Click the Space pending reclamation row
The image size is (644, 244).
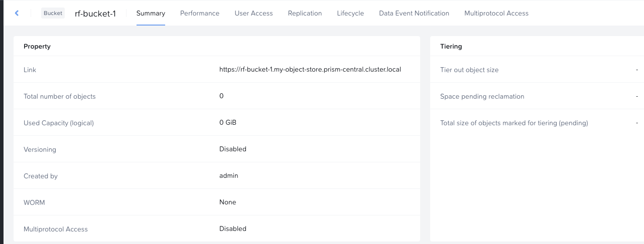pos(537,96)
